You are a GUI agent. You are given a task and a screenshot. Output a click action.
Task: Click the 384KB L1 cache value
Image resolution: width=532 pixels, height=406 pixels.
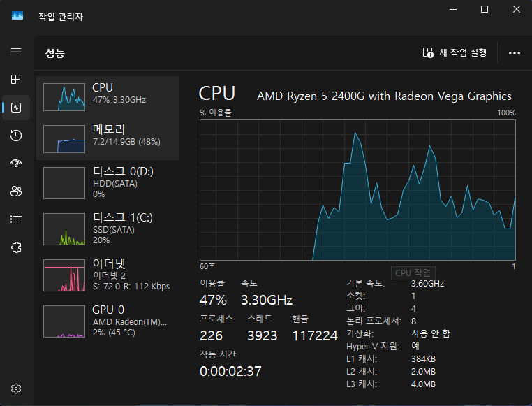click(423, 358)
